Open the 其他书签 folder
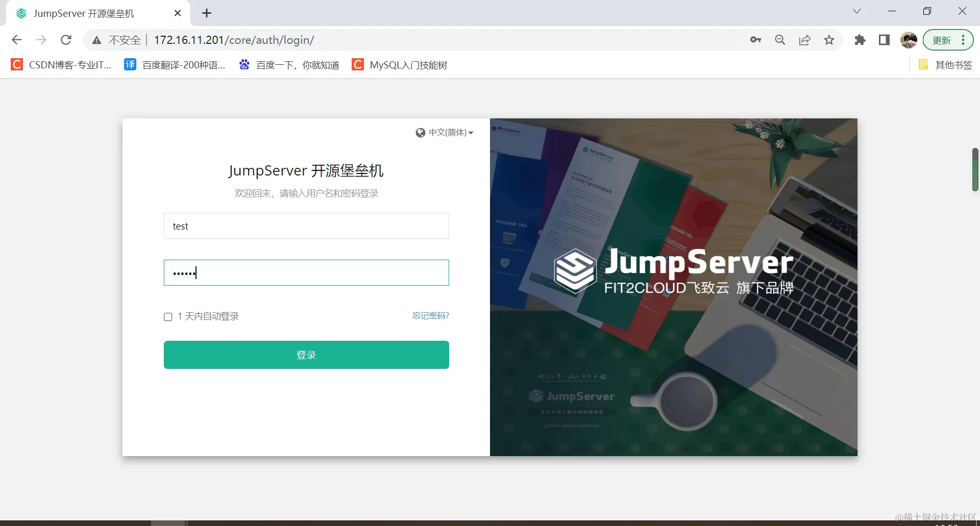This screenshot has width=980, height=526. [945, 65]
